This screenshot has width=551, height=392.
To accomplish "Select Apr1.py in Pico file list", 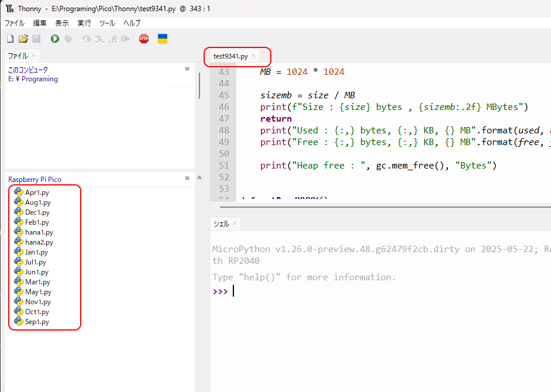I will pyautogui.click(x=37, y=192).
